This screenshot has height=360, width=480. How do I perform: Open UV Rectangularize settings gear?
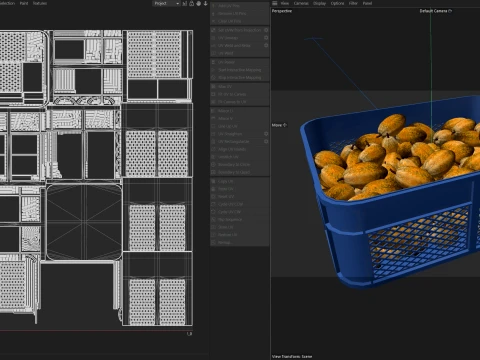click(266, 141)
